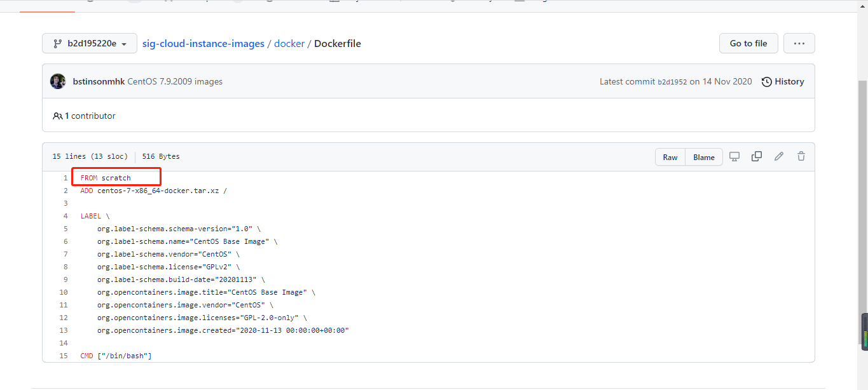Click label-schema.vendor="CentOS" line
The height and width of the screenshot is (390, 868).
168,254
